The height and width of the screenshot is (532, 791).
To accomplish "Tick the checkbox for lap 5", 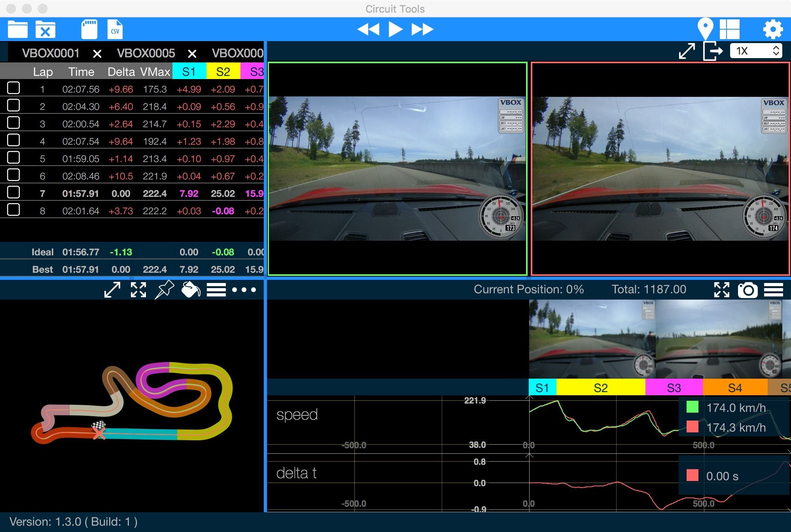I will 13,157.
